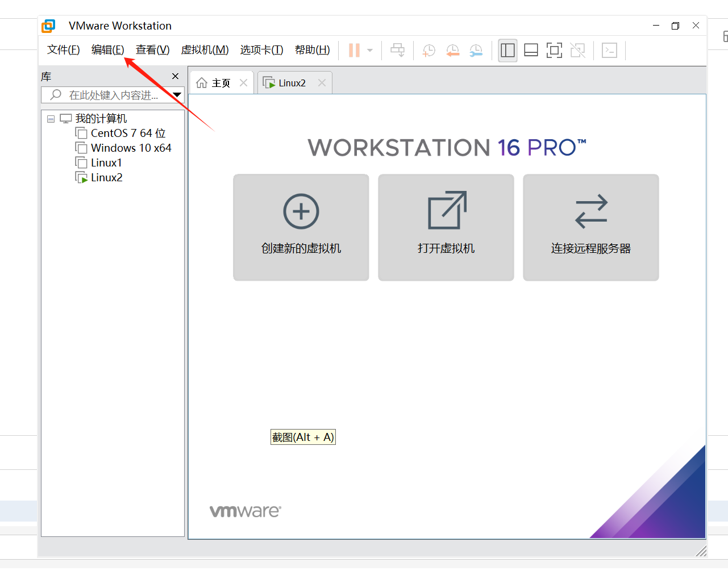
Task: Expand the power options dropdown arrow
Action: point(370,51)
